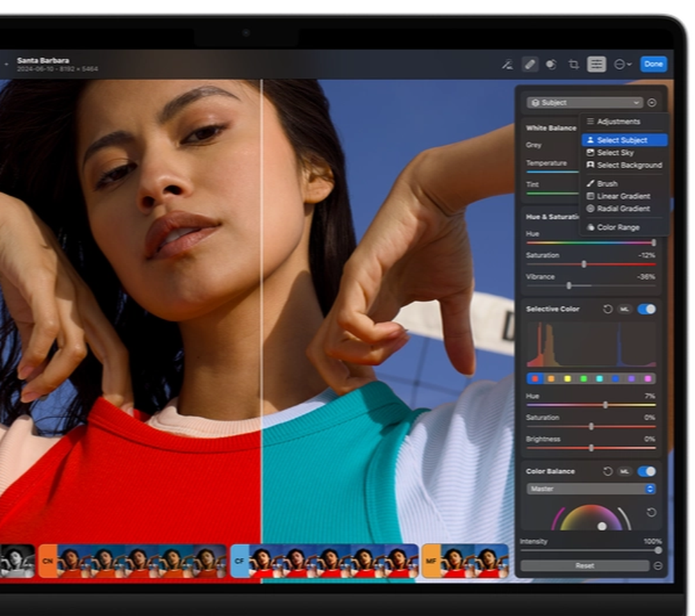695x616 pixels.
Task: Open the Filters icon in the toolbar
Action: 551,64
